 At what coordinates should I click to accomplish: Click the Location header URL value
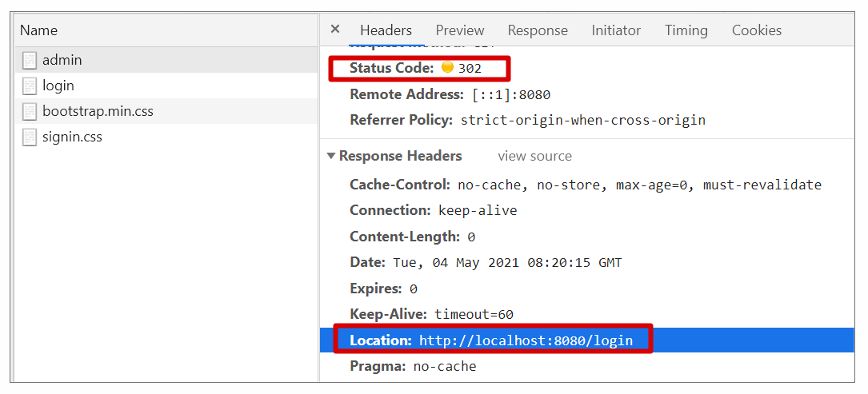[526, 341]
